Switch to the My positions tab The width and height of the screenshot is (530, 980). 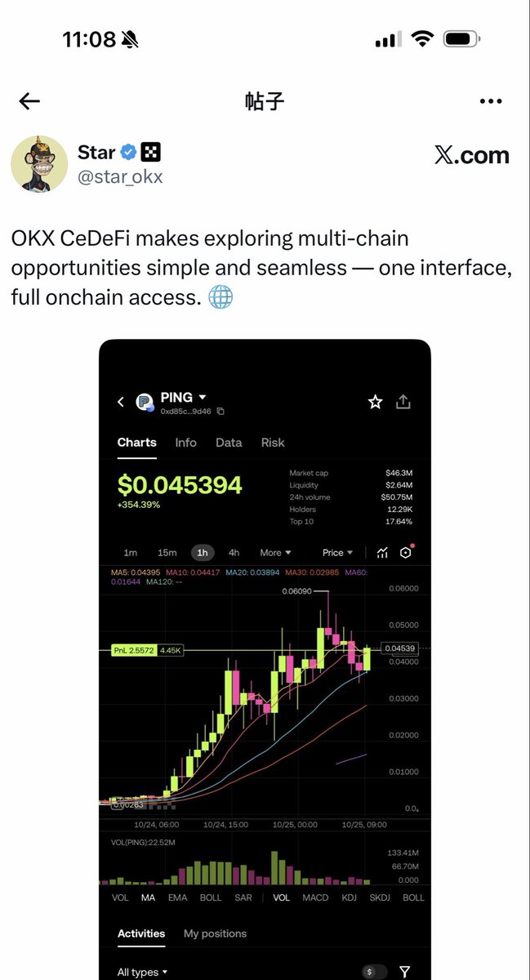(x=215, y=933)
